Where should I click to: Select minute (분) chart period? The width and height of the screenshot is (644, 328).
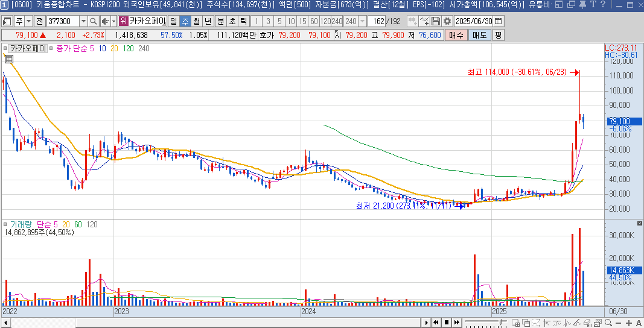pos(221,21)
